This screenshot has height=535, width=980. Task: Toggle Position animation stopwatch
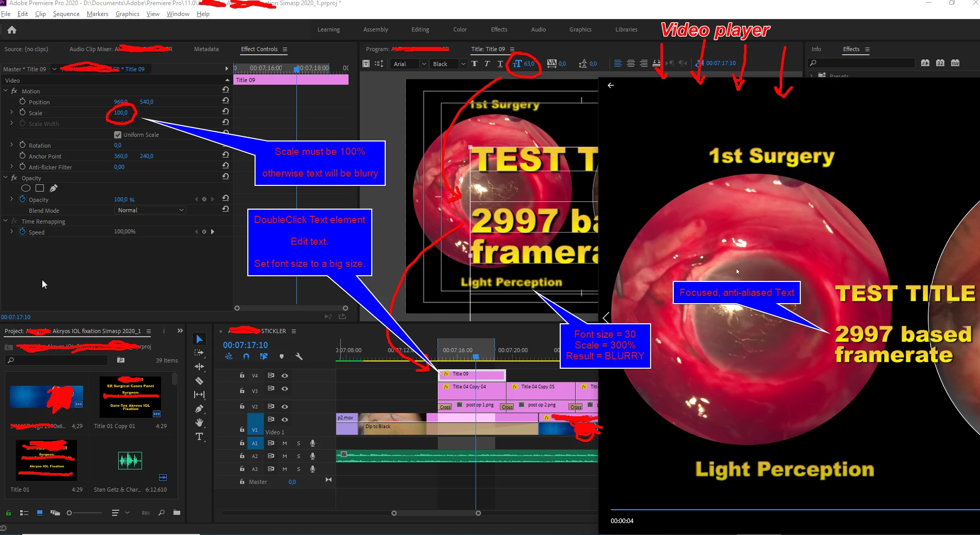coord(22,102)
